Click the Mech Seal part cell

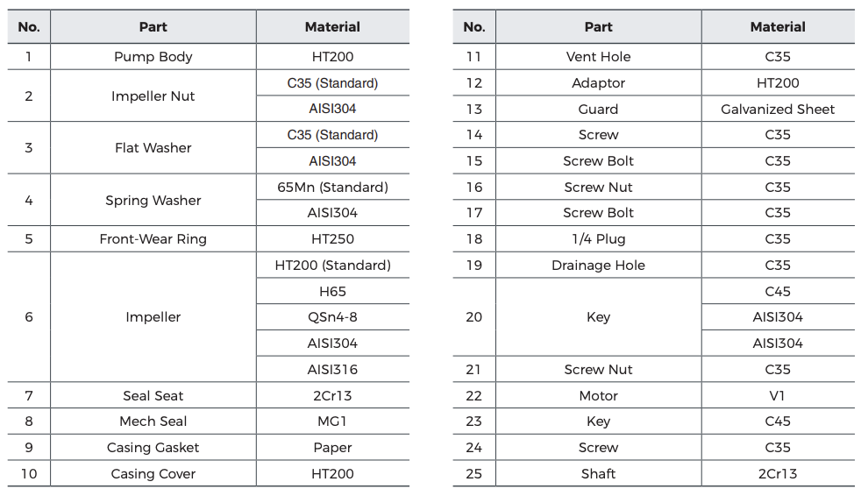click(x=153, y=422)
